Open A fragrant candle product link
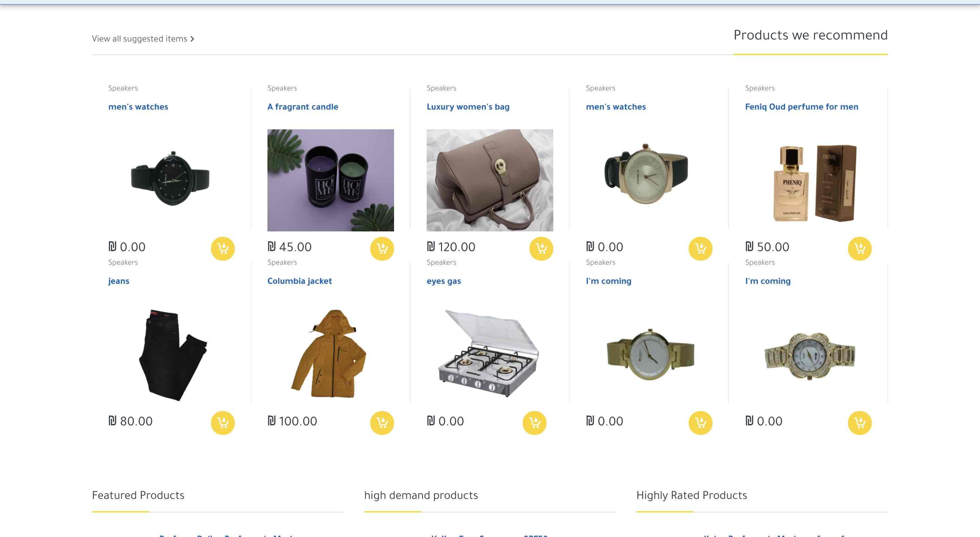980x537 pixels. tap(303, 107)
